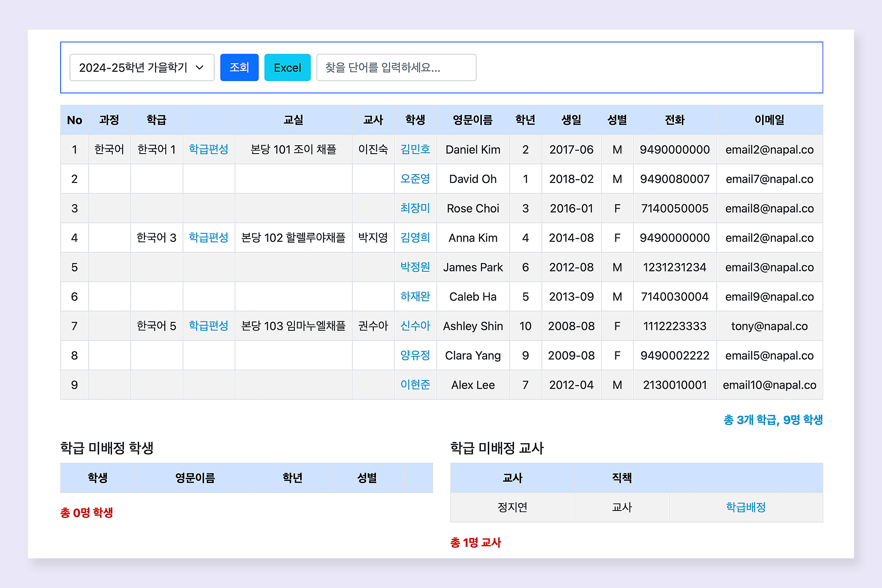Click the English name Daniel Kim
This screenshot has width=882, height=588.
point(473,149)
